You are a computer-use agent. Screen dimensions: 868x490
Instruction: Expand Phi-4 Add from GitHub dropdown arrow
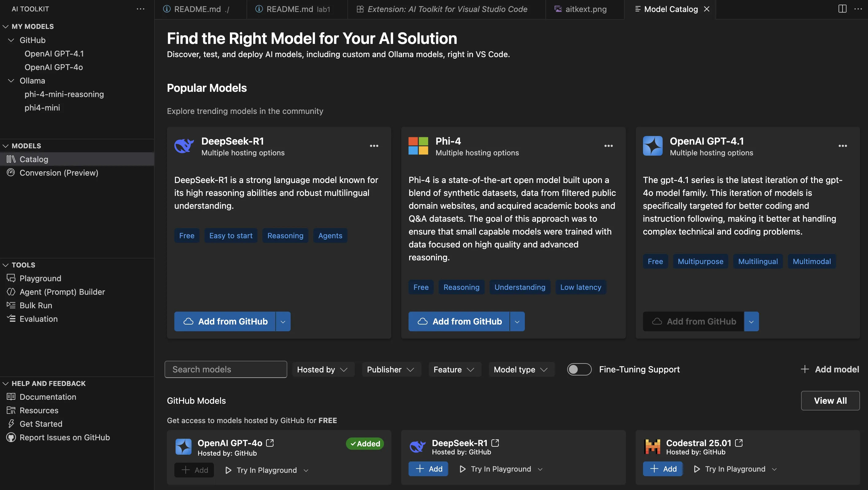(x=517, y=321)
